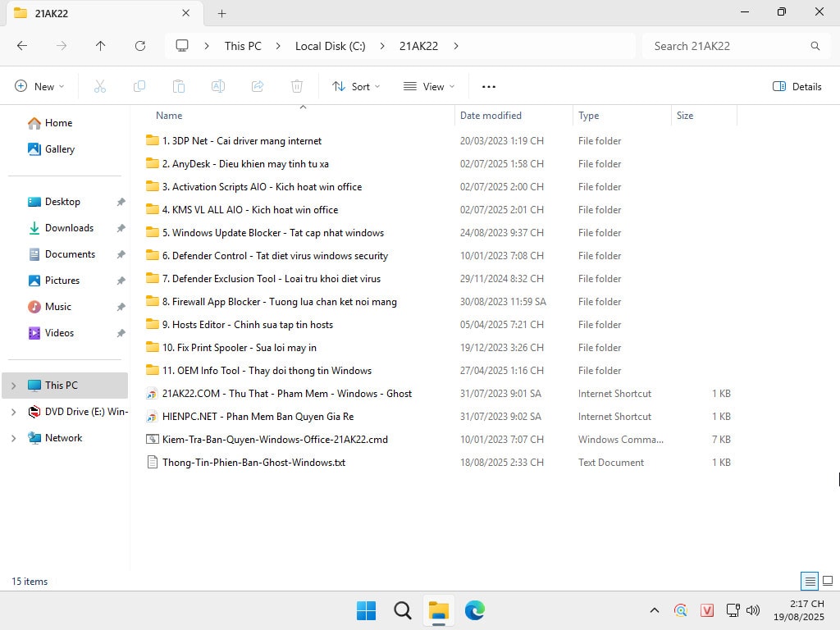Expand Network tree node chevron
The height and width of the screenshot is (630, 840).
(13, 438)
